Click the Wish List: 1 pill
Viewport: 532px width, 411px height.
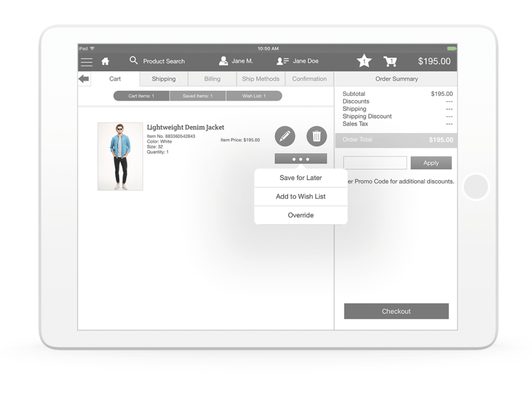click(x=254, y=95)
